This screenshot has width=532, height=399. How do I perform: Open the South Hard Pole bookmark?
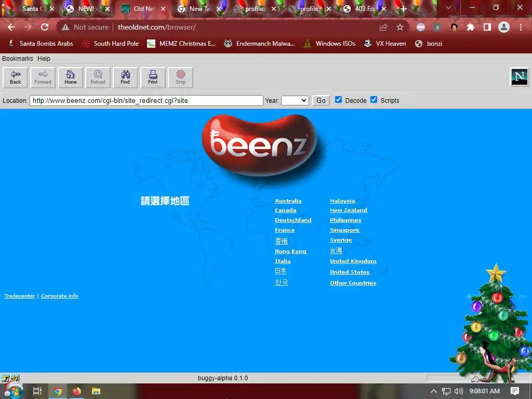pyautogui.click(x=111, y=44)
